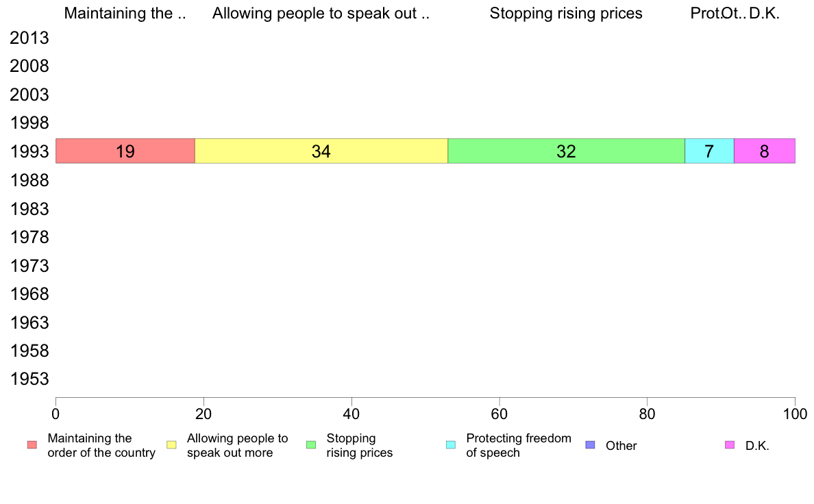Click the 'Allowing people to speak out ..' header
The width and height of the screenshot is (814, 504).
(x=321, y=14)
